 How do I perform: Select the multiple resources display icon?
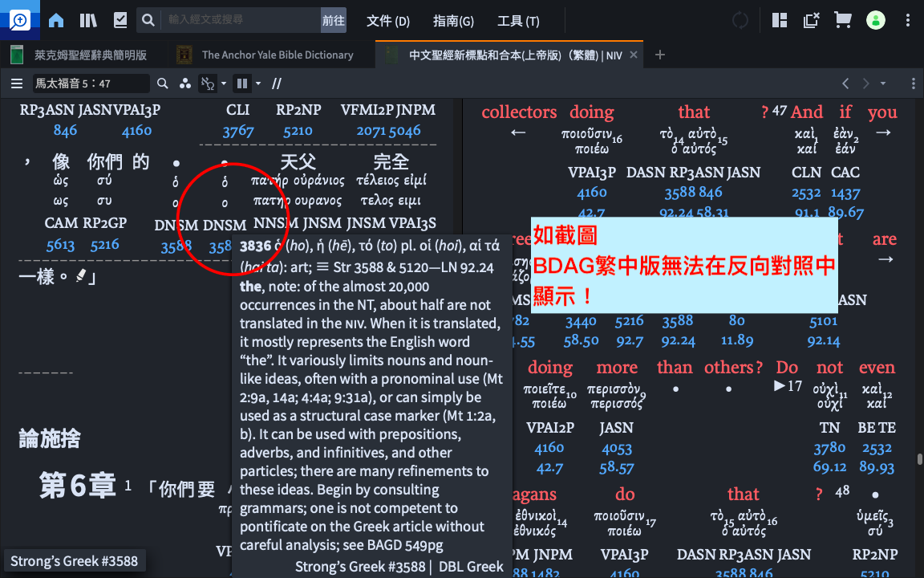tap(185, 83)
